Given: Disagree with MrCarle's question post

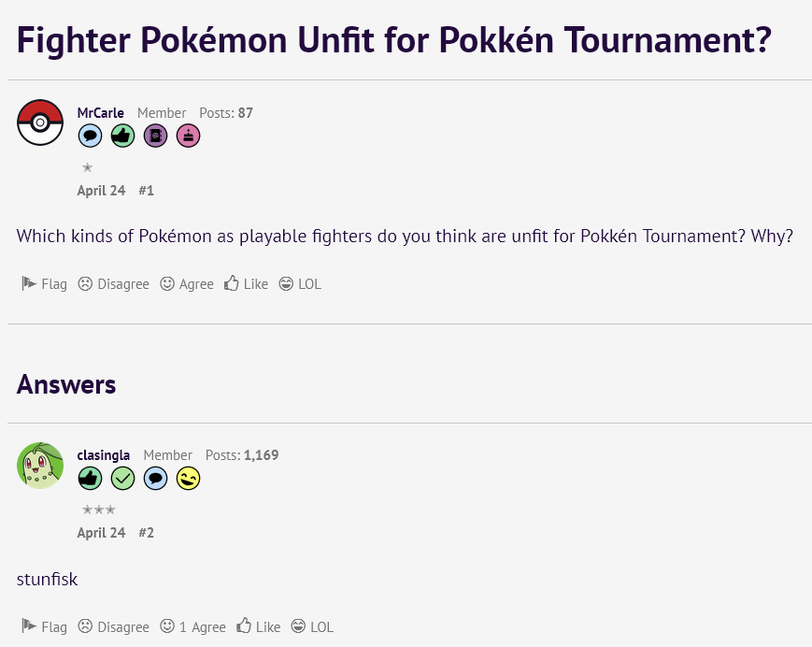Looking at the screenshot, I should tap(113, 284).
